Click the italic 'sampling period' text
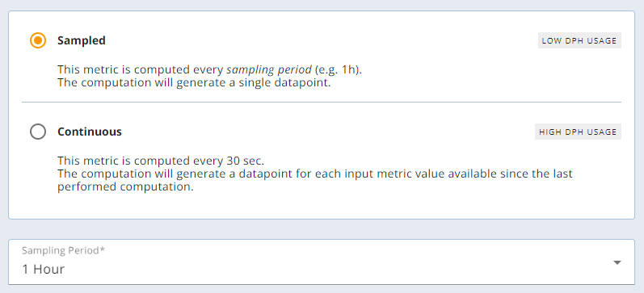 point(269,70)
